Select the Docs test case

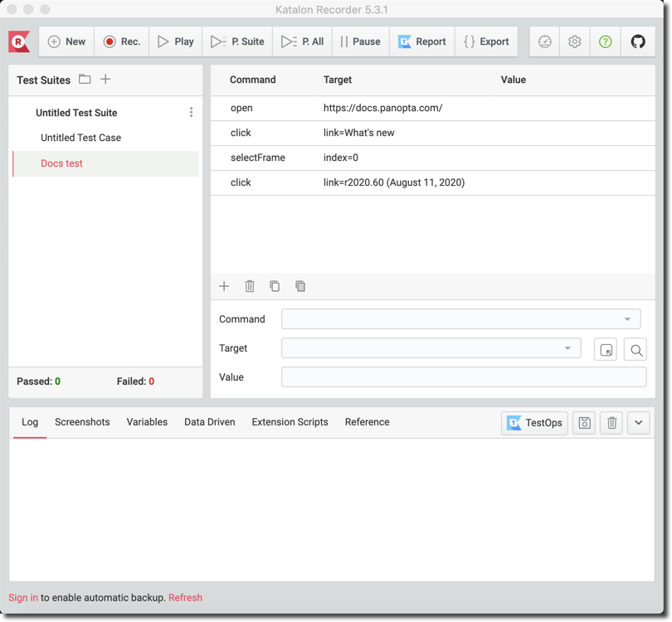click(105, 163)
